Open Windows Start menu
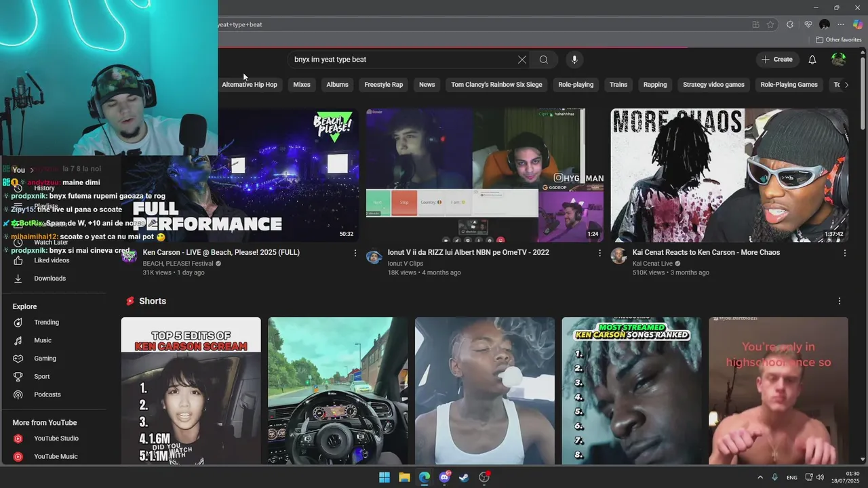Image resolution: width=868 pixels, height=488 pixels. [384, 477]
